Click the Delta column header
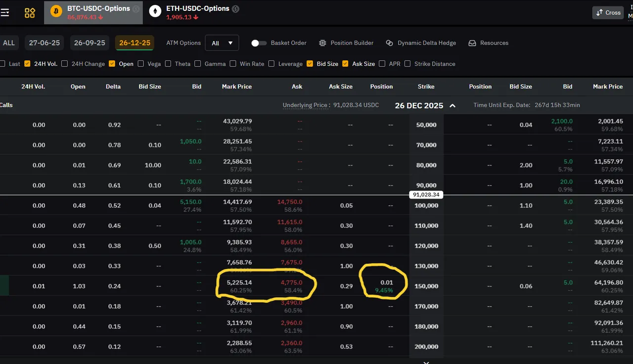 pyautogui.click(x=113, y=87)
